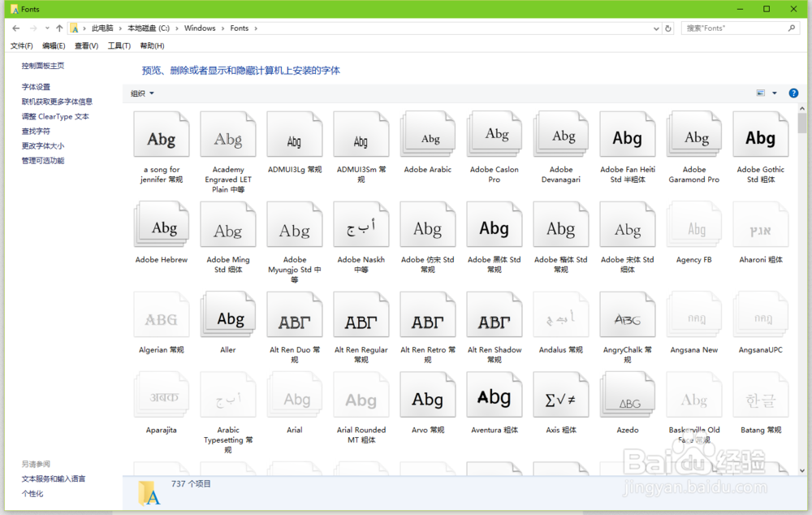The height and width of the screenshot is (515, 812).
Task: Select the ADMUI3Lg font icon
Action: [x=295, y=134]
